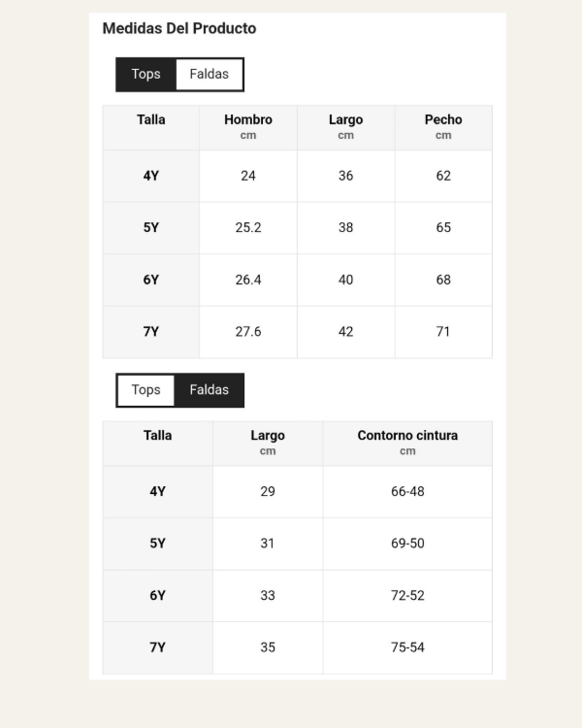Click the skirt length 31 cell
The image size is (582, 728).
click(x=268, y=544)
